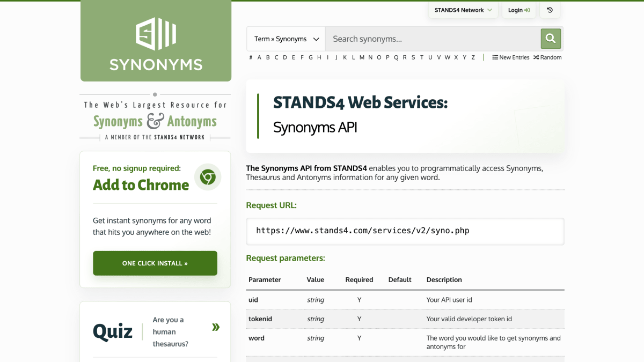Click the 'Value' column header
The image size is (644, 362).
[x=316, y=280]
